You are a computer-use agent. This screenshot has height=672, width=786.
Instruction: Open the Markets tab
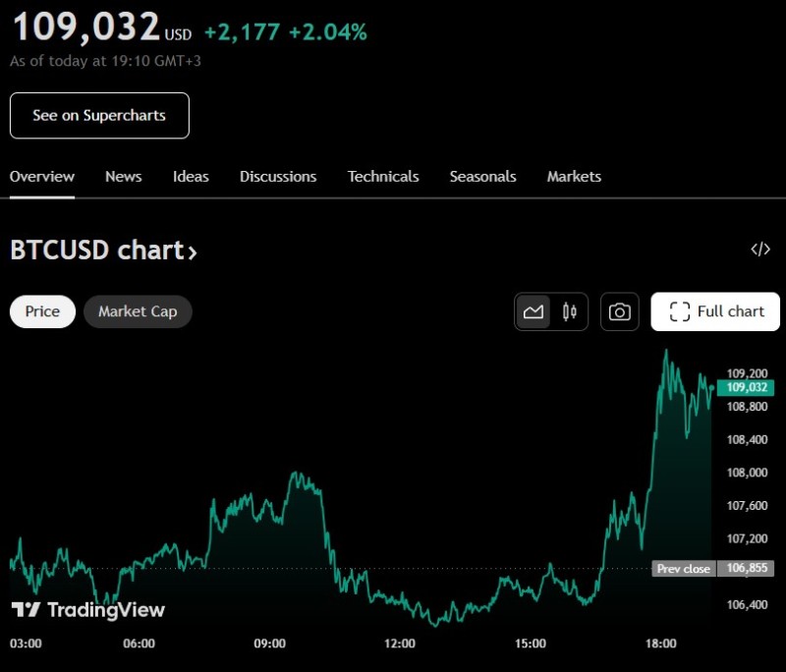pos(574,177)
